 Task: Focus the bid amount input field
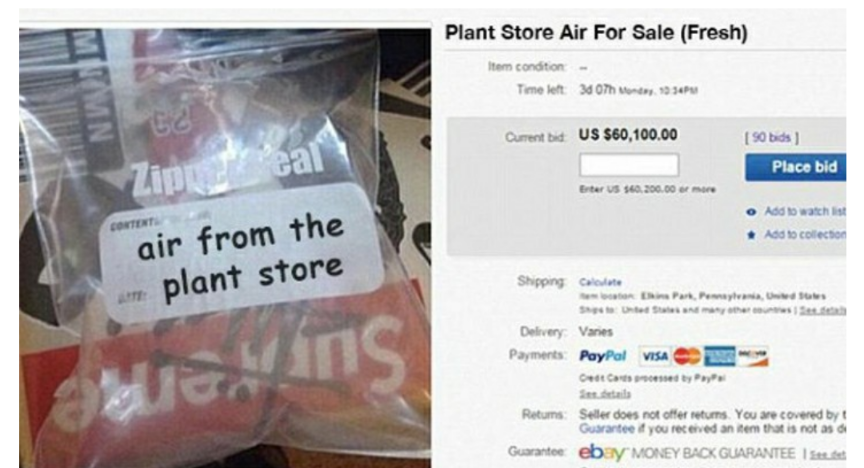coord(629,165)
